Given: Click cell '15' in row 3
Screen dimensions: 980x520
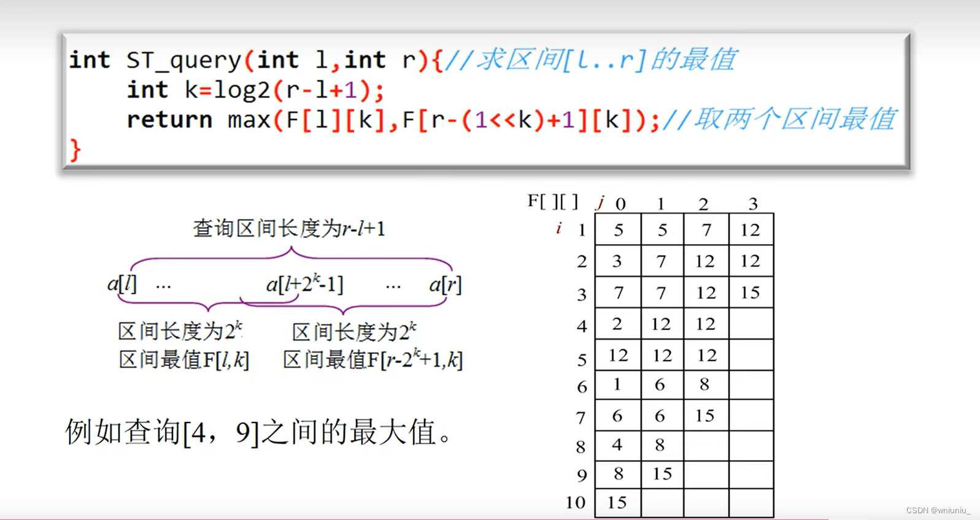Looking at the screenshot, I should (751, 292).
